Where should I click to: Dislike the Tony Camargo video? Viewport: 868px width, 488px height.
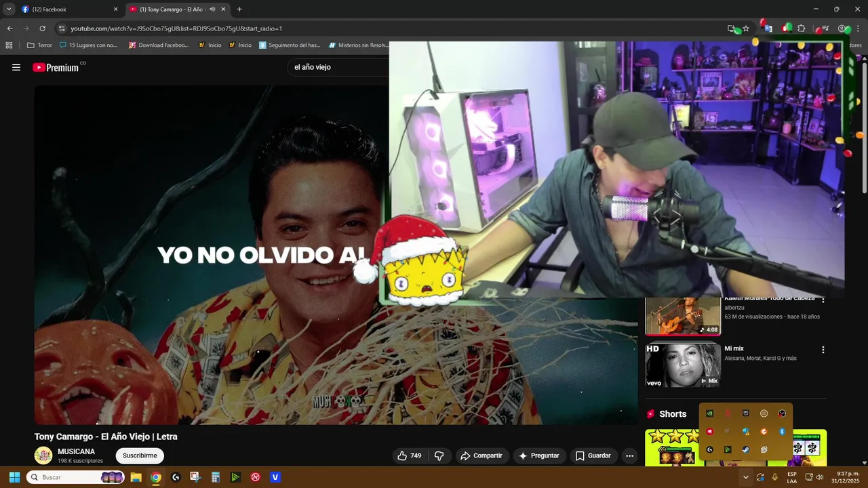(439, 455)
